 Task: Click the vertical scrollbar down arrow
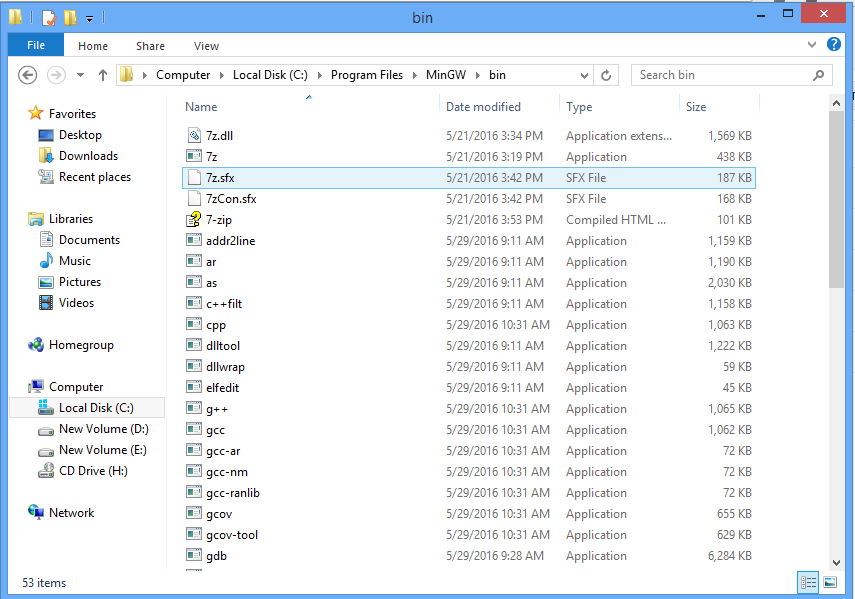[836, 562]
